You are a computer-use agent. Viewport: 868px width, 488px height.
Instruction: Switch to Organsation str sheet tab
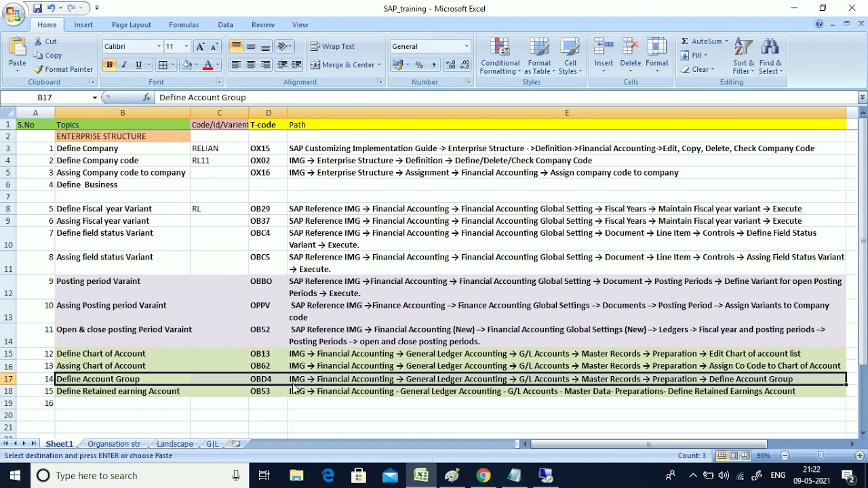coord(114,444)
